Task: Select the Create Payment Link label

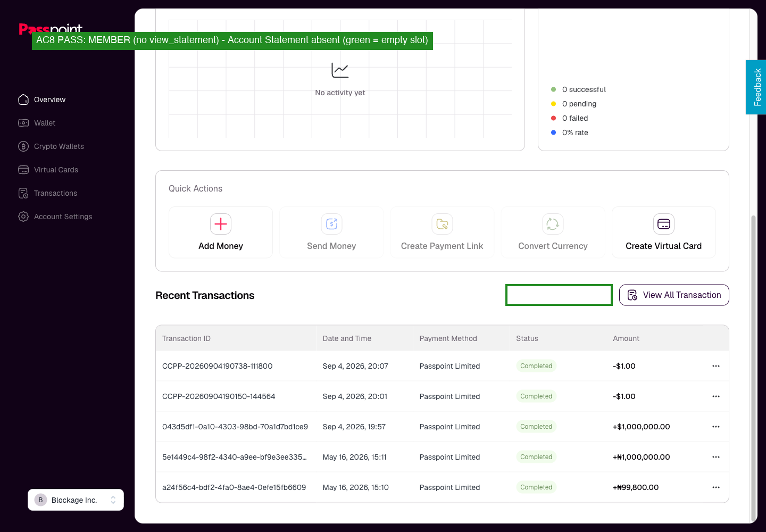Action: click(442, 246)
